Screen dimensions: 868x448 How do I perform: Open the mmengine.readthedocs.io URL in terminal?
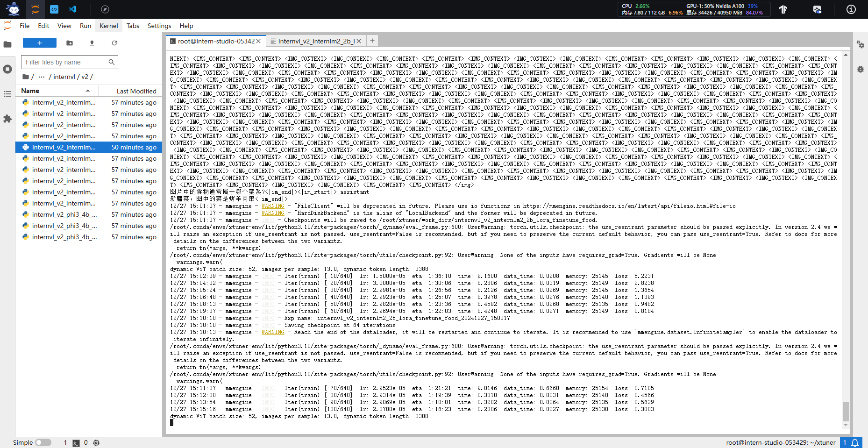629,206
